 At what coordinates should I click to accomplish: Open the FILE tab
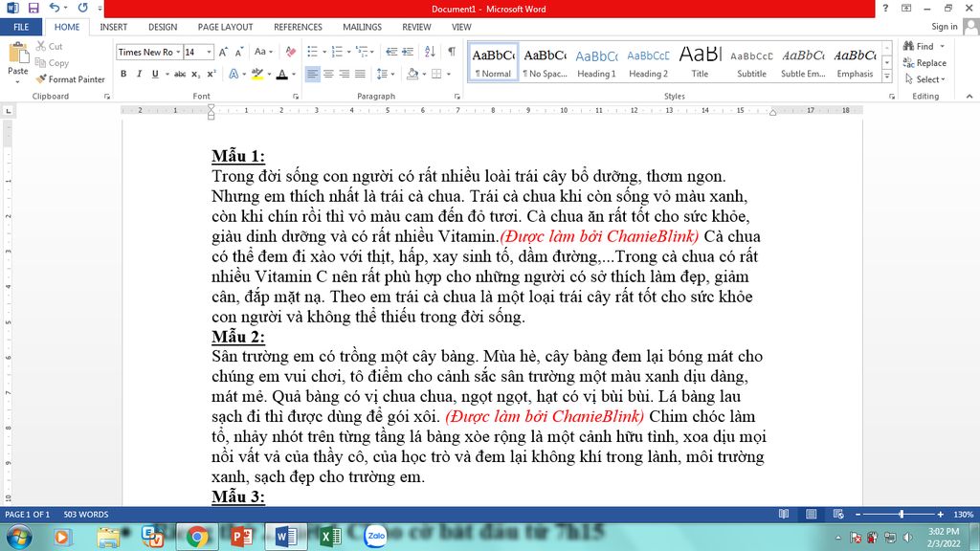21,27
